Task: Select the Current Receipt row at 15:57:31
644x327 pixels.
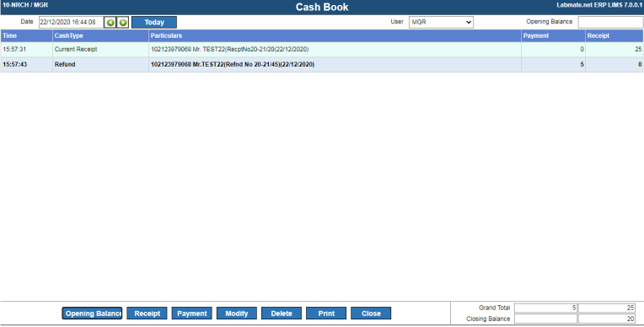Action: (322, 49)
